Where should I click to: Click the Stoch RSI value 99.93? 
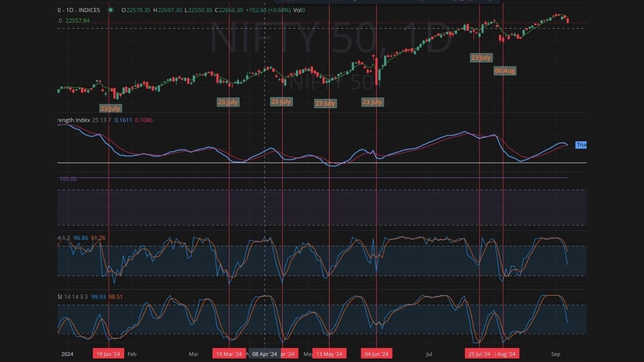(99, 297)
